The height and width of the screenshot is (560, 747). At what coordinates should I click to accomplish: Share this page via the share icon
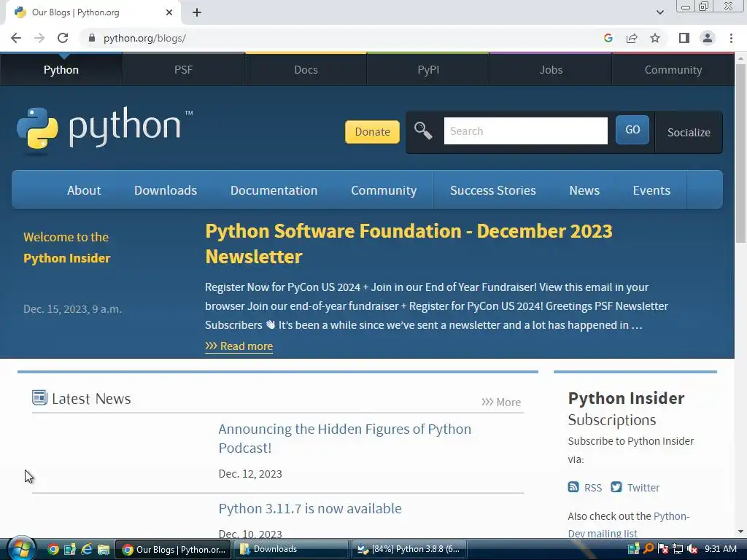click(x=632, y=38)
